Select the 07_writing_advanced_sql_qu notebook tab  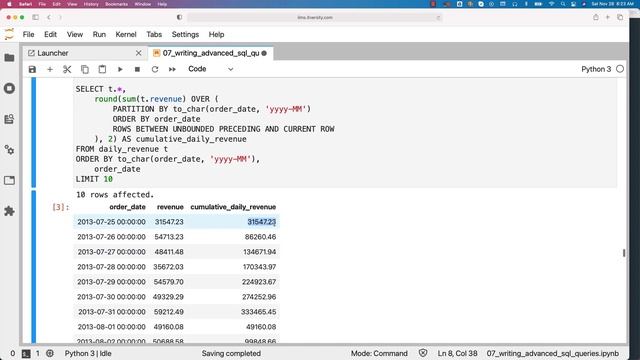tap(211, 53)
